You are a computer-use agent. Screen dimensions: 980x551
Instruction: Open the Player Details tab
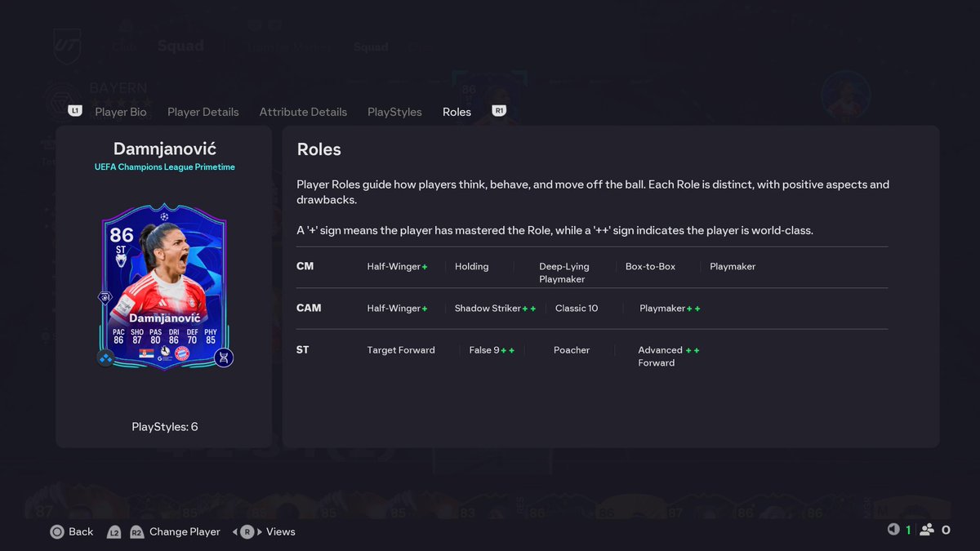pos(203,112)
